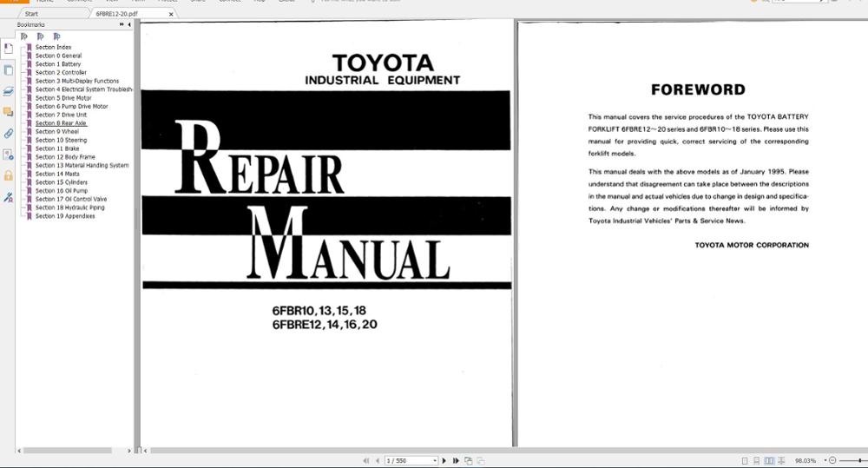Open the Digital Signatures panel icon
The image size is (868, 468).
(9, 155)
